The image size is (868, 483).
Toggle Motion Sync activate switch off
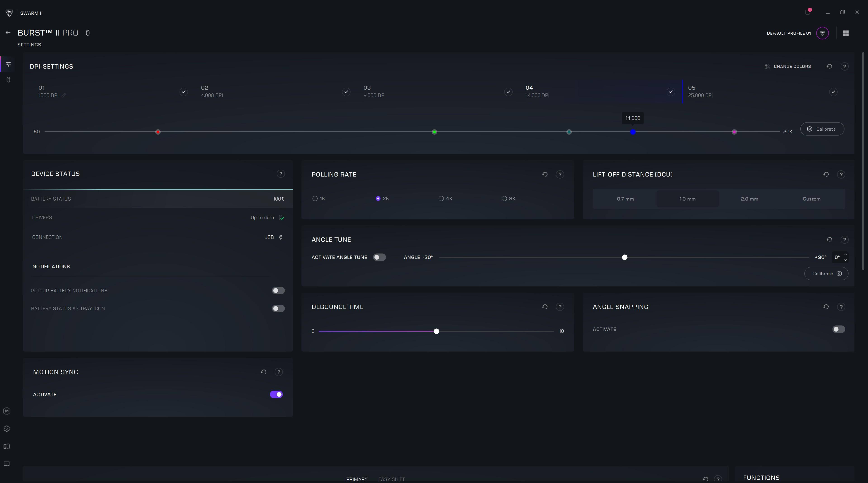pos(276,394)
